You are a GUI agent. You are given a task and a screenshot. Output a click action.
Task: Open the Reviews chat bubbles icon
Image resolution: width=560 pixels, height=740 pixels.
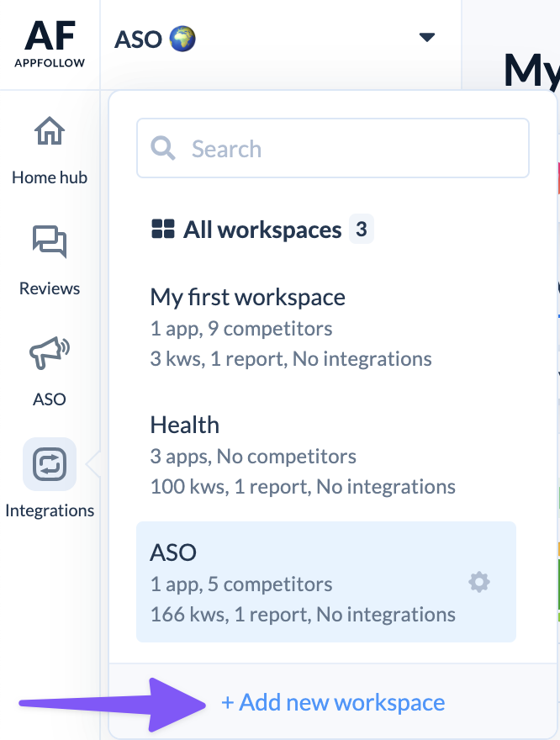[x=50, y=241]
